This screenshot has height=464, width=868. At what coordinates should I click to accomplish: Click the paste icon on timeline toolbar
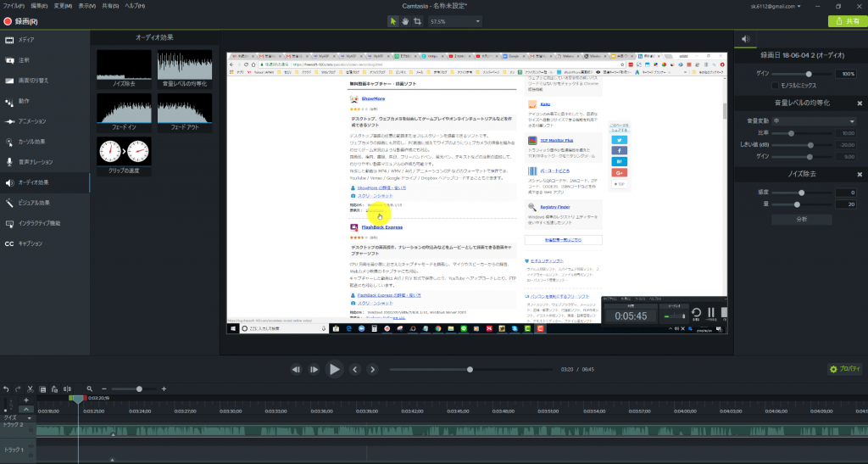(x=54, y=389)
